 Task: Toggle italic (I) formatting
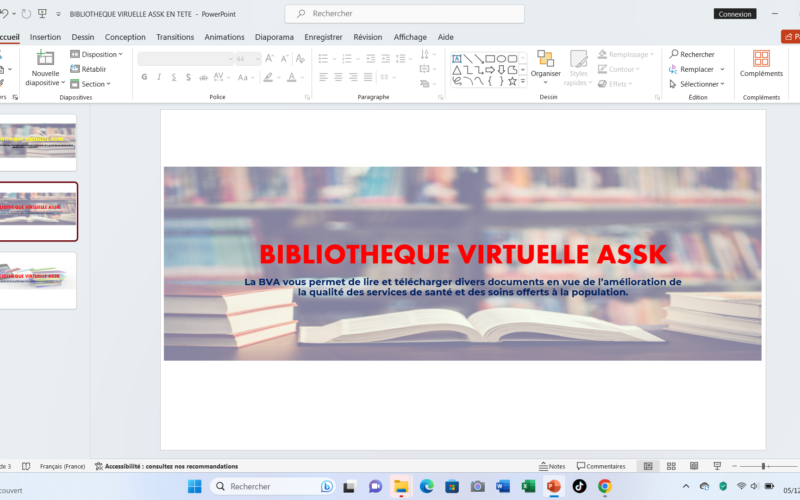(x=159, y=77)
